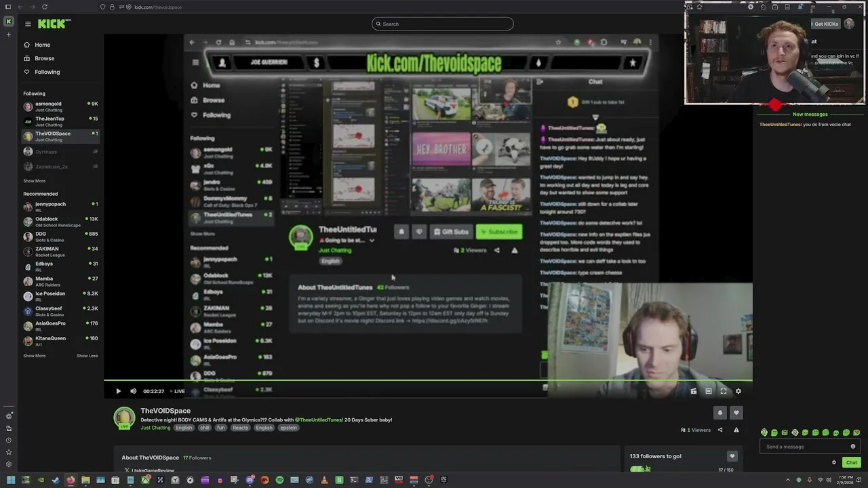Toggle channel notifications bell
Image resolution: width=868 pixels, height=488 pixels.
tap(720, 412)
